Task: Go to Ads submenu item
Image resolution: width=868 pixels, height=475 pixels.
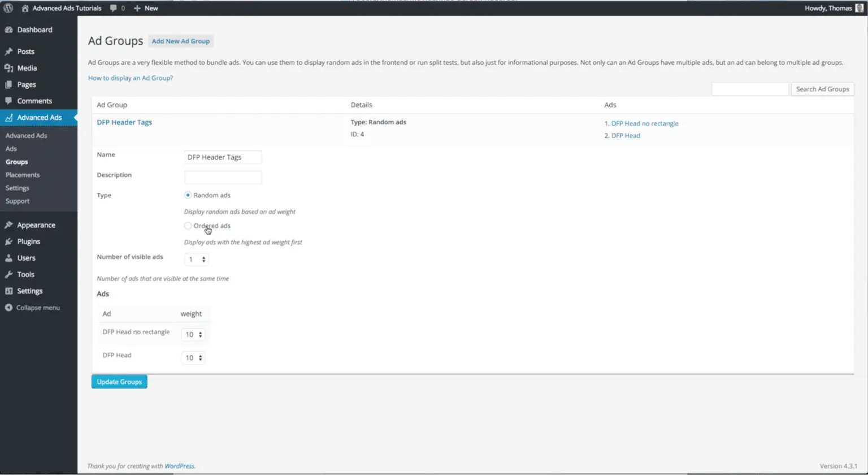Action: pyautogui.click(x=11, y=149)
